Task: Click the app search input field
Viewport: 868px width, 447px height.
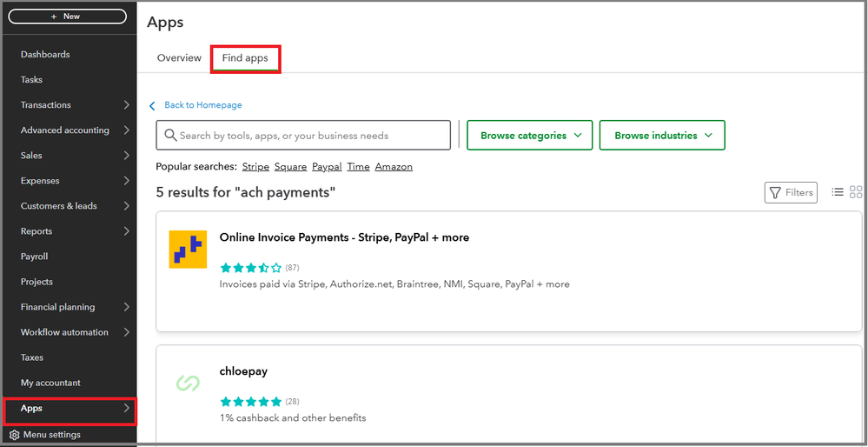Action: (x=303, y=135)
